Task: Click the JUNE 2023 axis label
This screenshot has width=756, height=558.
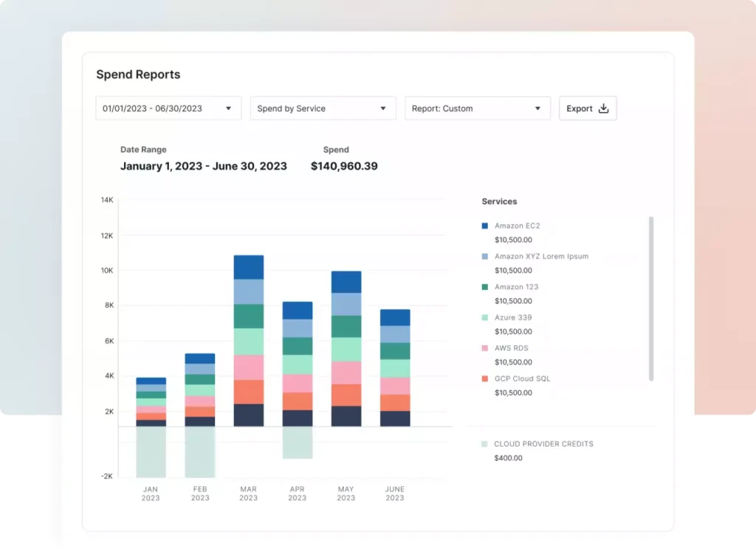Action: click(x=394, y=493)
